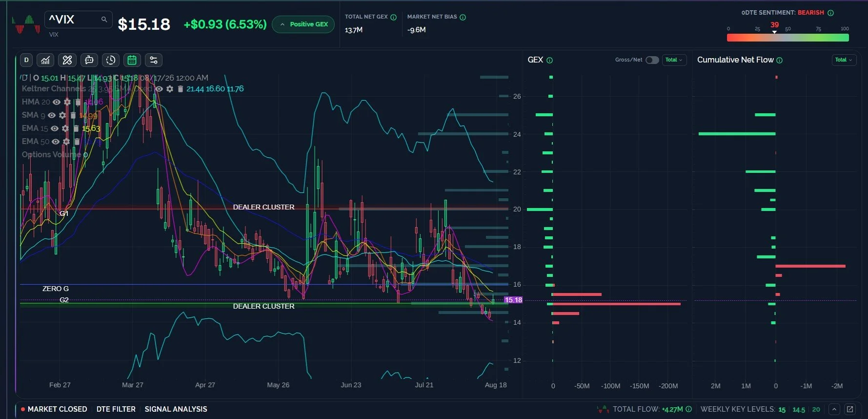Click the G1 level label

[64, 213]
